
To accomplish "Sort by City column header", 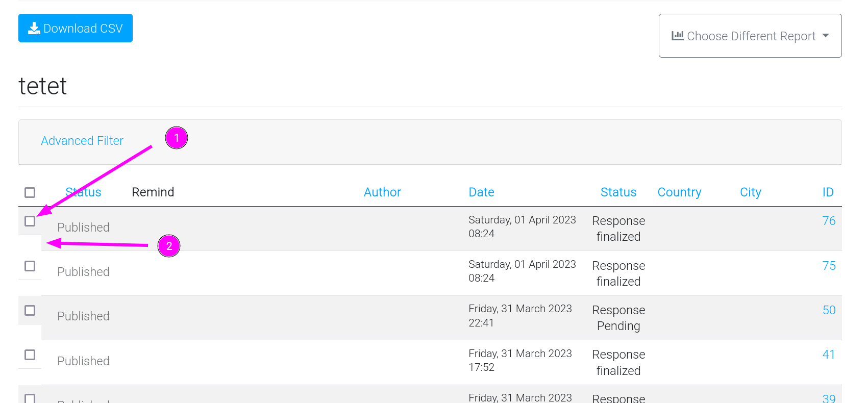I will click(750, 192).
